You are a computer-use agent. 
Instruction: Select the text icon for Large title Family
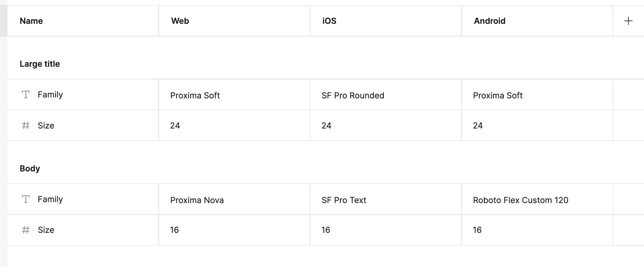pos(26,94)
